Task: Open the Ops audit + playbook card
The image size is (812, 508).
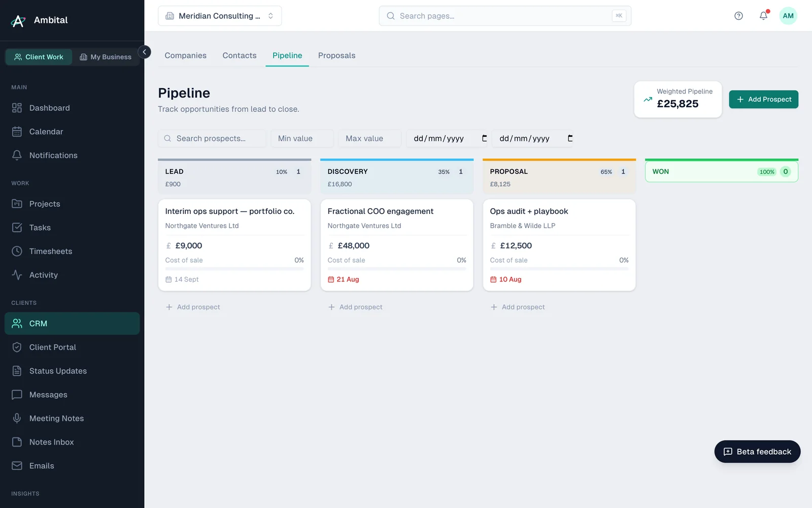Action: point(559,245)
